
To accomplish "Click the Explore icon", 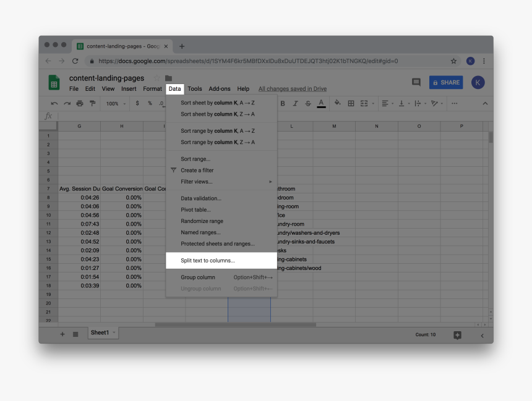I will [x=457, y=335].
